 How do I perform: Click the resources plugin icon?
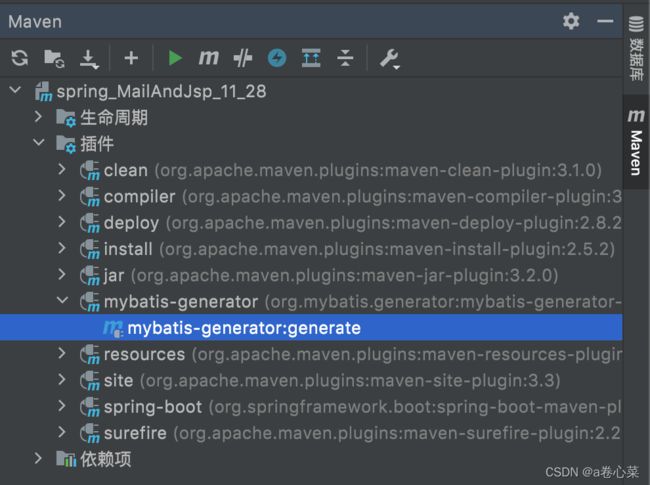[x=90, y=355]
